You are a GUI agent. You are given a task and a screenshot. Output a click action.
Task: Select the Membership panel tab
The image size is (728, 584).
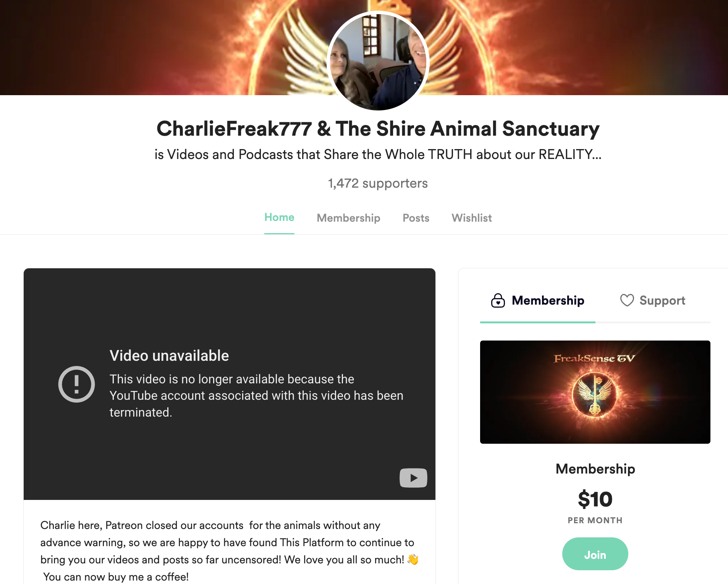(x=537, y=300)
